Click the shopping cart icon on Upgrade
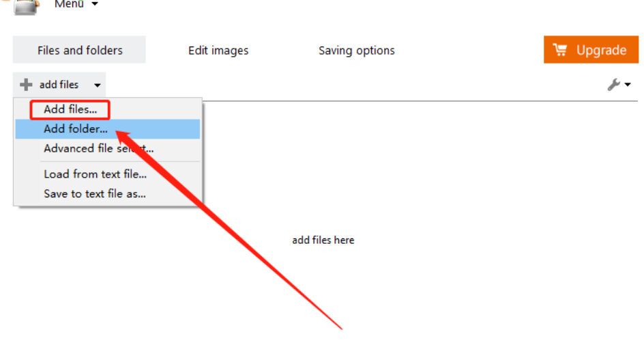 click(560, 50)
